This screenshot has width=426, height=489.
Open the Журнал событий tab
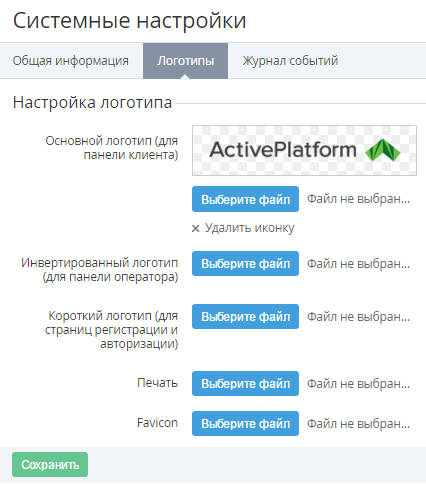tap(290, 61)
